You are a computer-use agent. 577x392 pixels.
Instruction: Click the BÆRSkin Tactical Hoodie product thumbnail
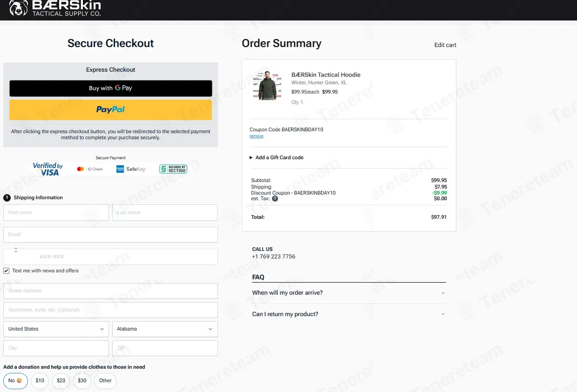point(267,85)
